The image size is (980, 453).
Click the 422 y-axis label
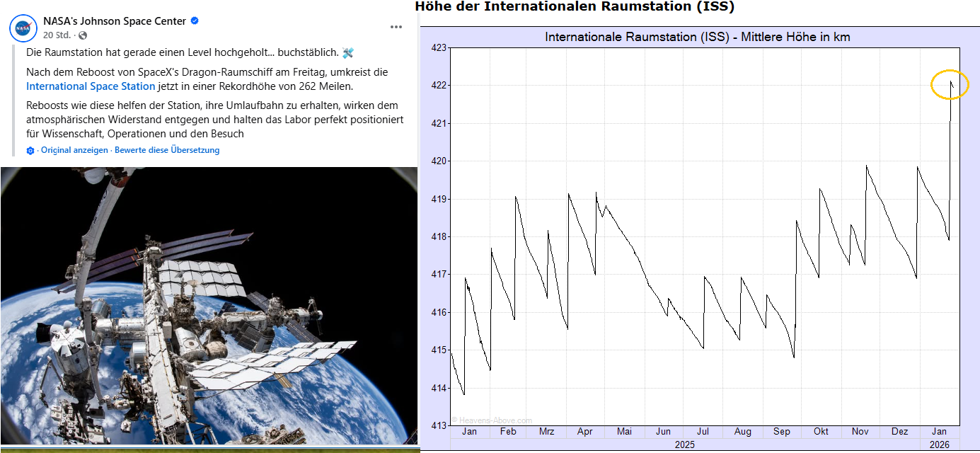[439, 86]
